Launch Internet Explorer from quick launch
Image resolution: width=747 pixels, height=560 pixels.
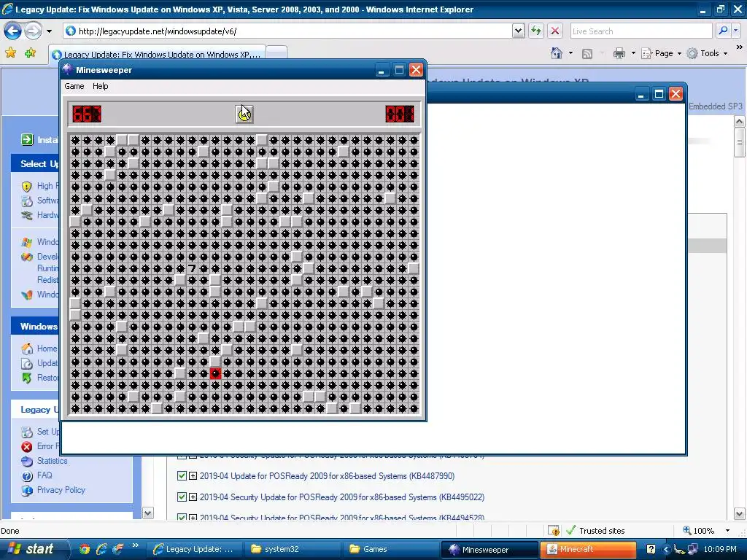[101, 549]
